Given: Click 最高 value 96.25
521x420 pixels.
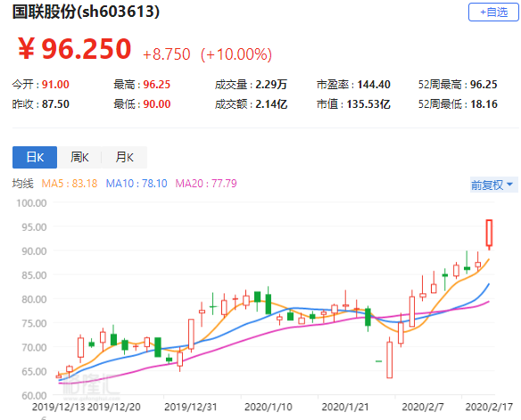Looking at the screenshot, I should (157, 85).
